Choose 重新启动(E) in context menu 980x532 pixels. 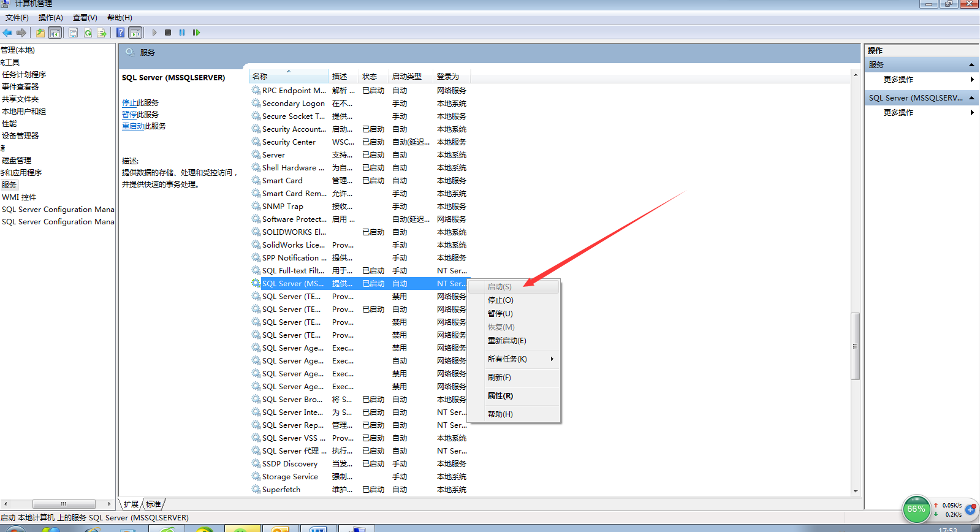coord(514,340)
